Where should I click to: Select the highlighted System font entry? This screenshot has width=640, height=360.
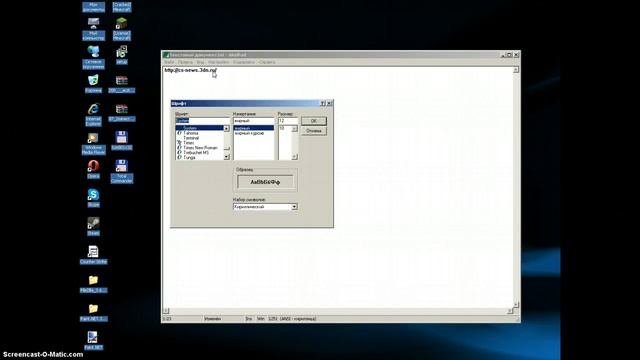click(200, 128)
